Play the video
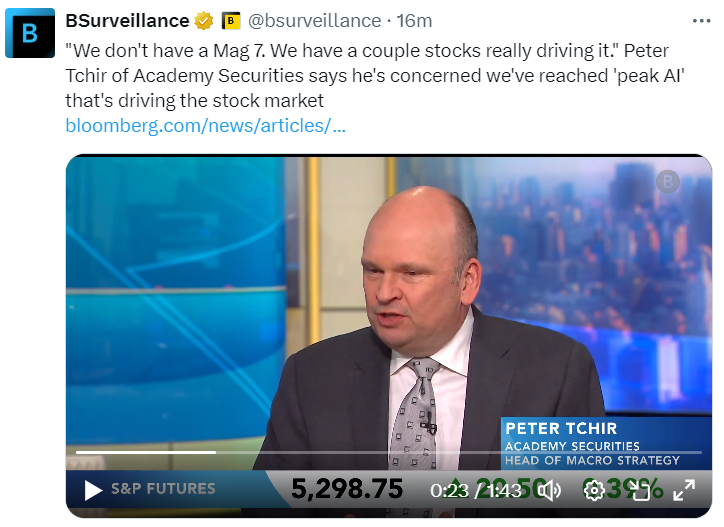724x527 pixels. point(93,490)
